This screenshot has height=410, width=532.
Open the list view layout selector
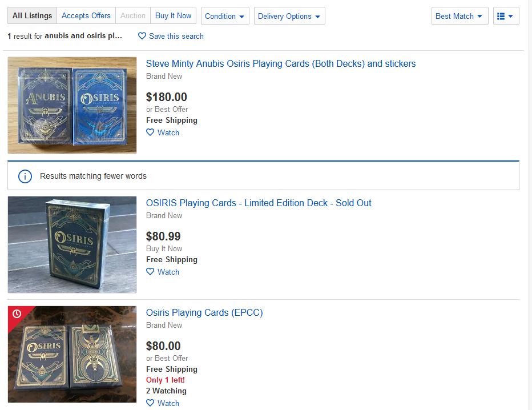(506, 16)
